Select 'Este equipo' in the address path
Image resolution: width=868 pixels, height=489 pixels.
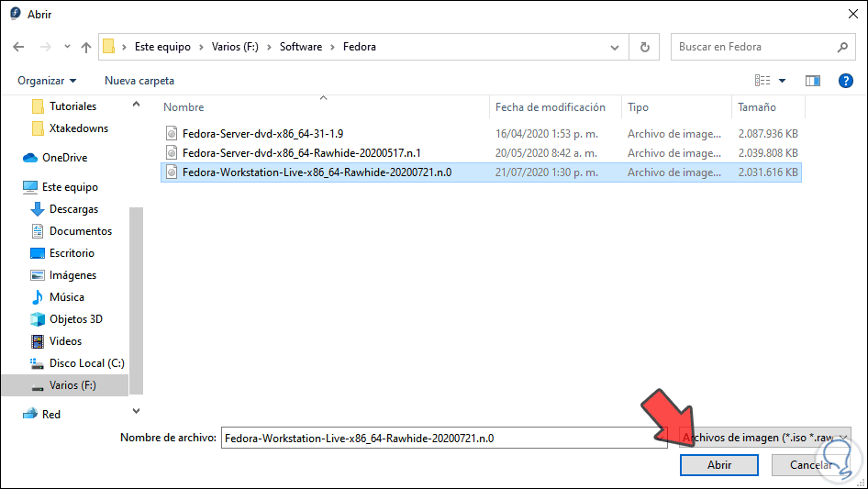pos(162,47)
